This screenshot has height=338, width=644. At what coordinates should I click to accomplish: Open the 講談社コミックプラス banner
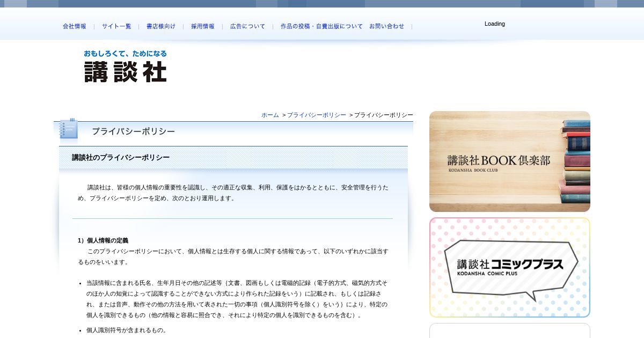[510, 267]
